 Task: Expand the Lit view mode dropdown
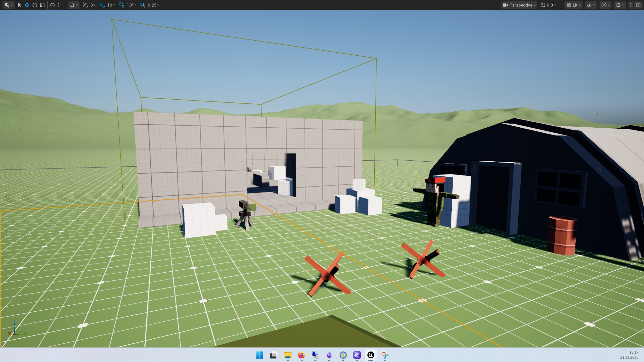click(x=573, y=5)
